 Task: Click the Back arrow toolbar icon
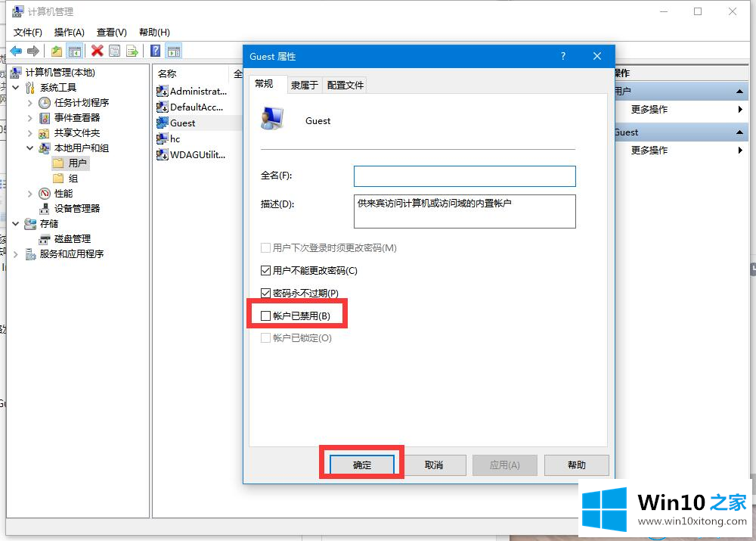[x=16, y=51]
